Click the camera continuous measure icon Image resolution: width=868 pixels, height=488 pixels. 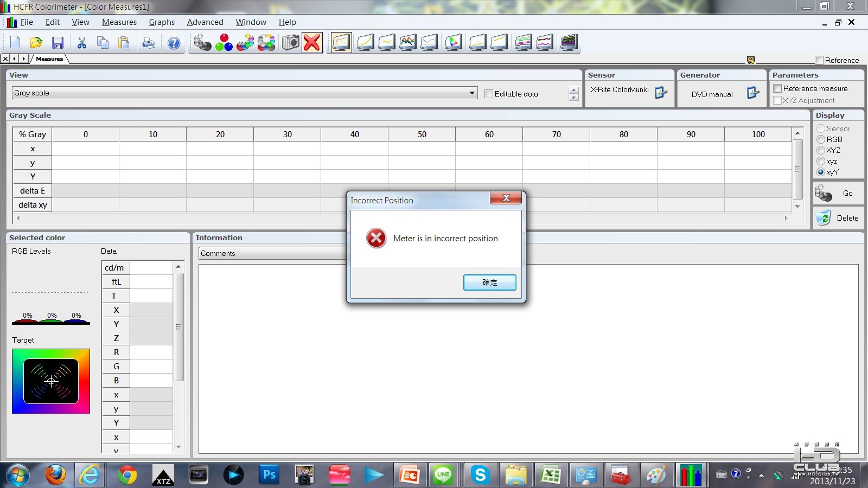[290, 42]
